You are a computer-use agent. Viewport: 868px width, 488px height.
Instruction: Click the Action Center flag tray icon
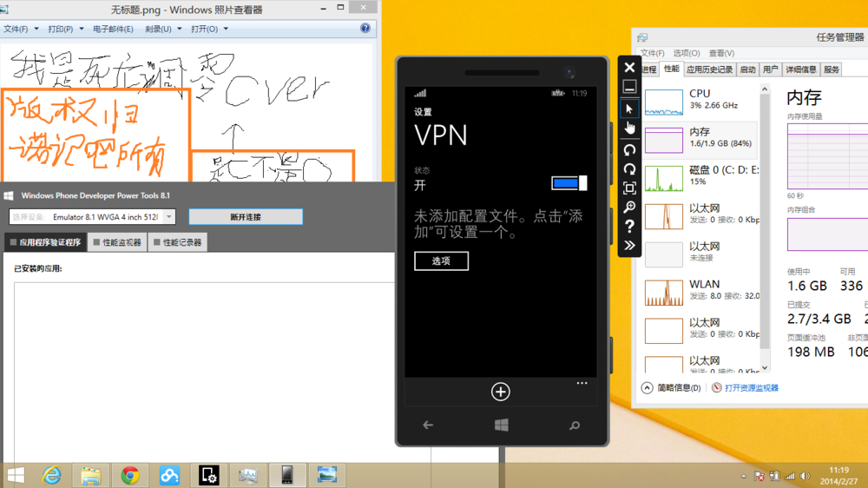pos(759,477)
